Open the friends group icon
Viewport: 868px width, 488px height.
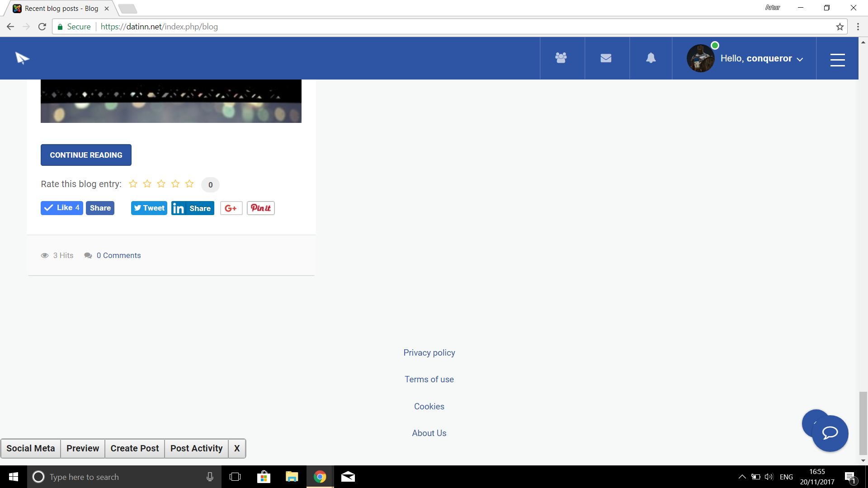tap(561, 58)
